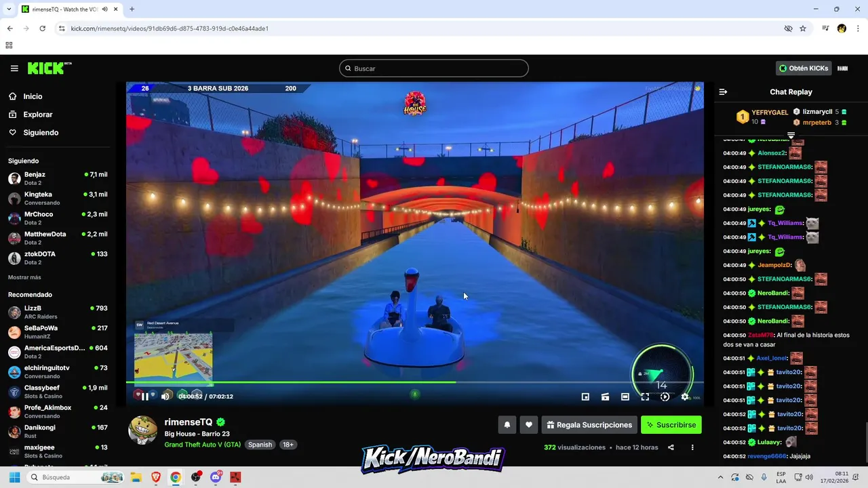868x488 pixels.
Task: Open maxigeee channel
Action: (x=58, y=451)
